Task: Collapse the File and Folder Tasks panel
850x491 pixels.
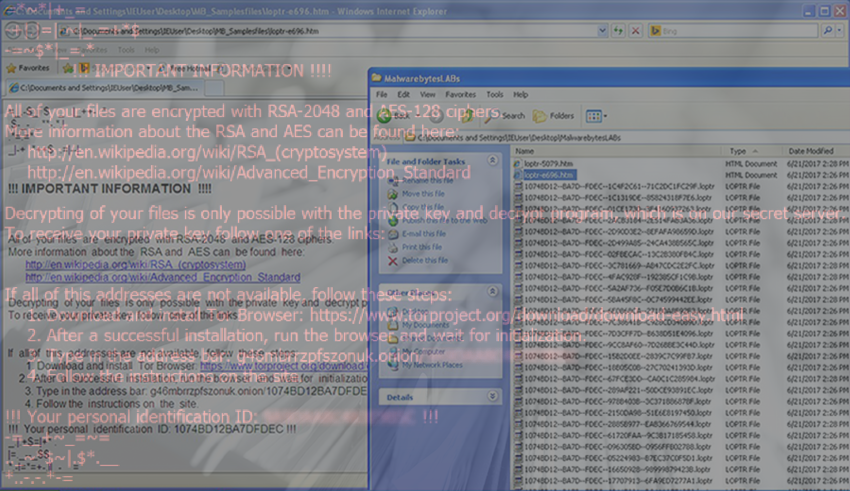Action: tap(494, 161)
